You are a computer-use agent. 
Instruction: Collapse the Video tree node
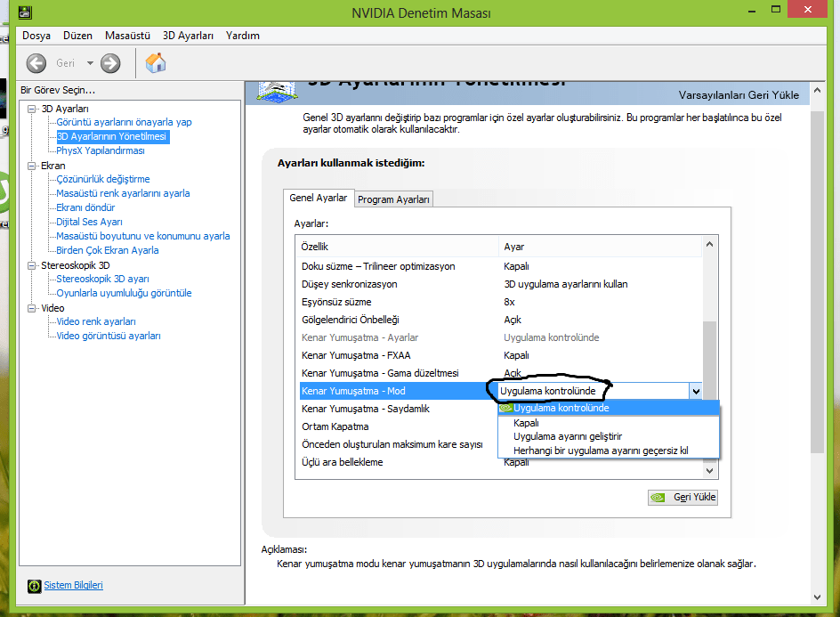tap(32, 308)
